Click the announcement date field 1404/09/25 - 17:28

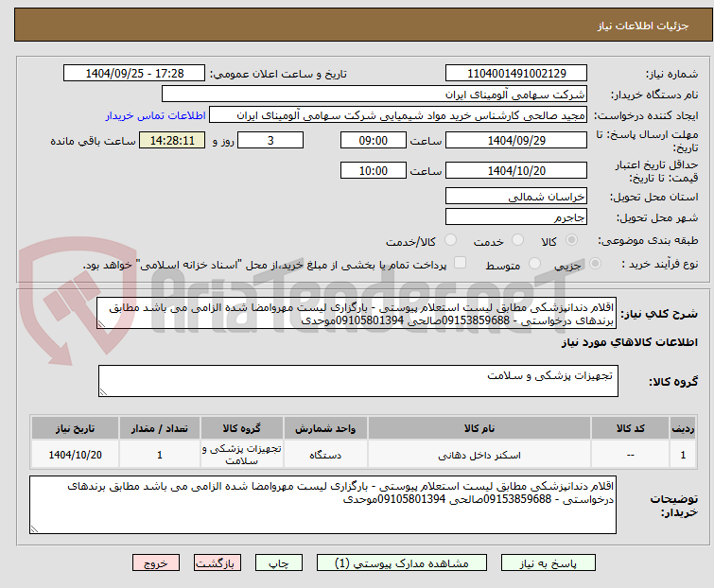click(134, 74)
